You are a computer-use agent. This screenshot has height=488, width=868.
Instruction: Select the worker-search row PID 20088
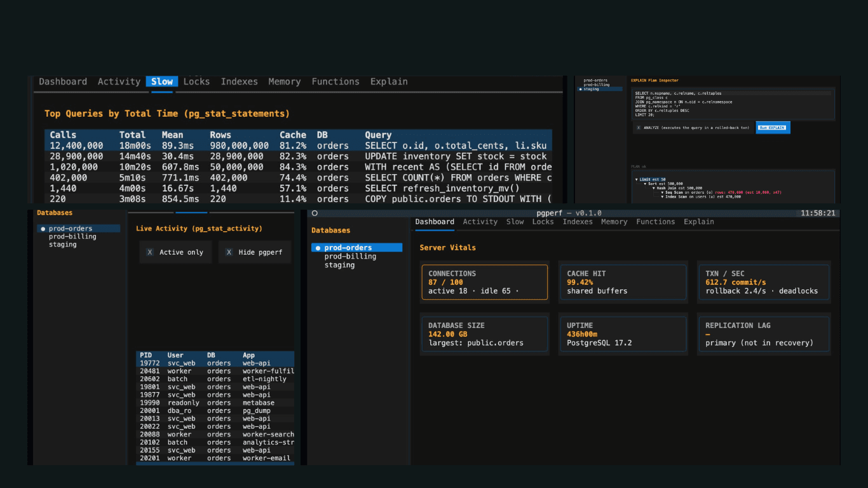click(215, 435)
